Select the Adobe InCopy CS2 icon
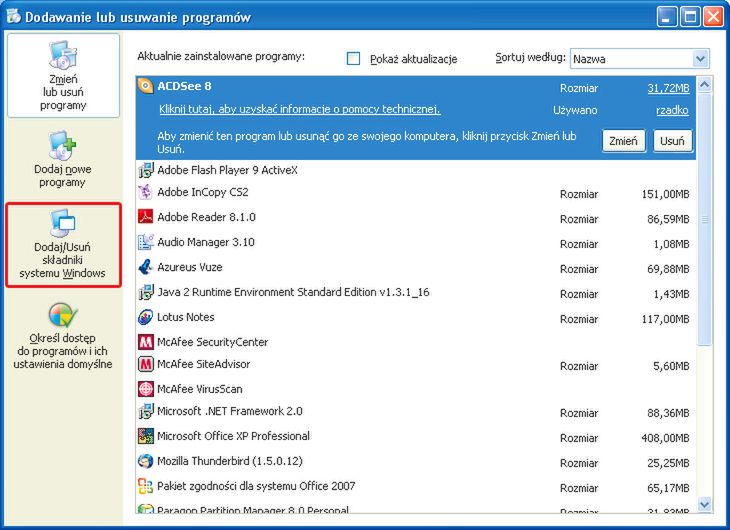The width and height of the screenshot is (730, 530). pyautogui.click(x=144, y=192)
